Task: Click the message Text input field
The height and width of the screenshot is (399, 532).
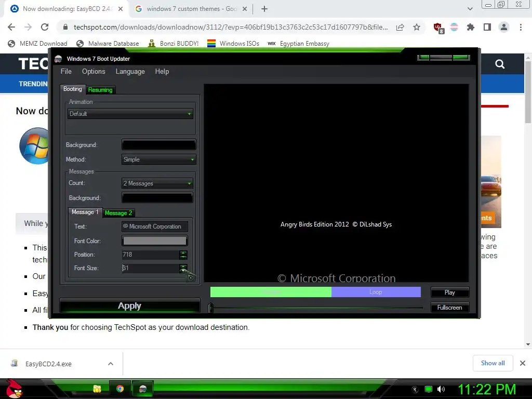Action: point(155,227)
